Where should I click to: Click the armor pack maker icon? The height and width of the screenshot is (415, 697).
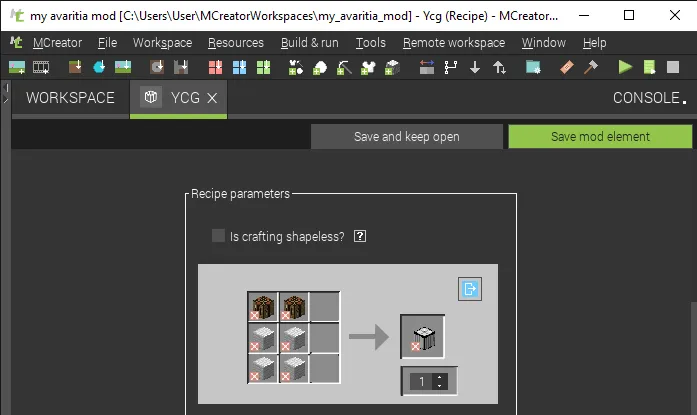[368, 68]
